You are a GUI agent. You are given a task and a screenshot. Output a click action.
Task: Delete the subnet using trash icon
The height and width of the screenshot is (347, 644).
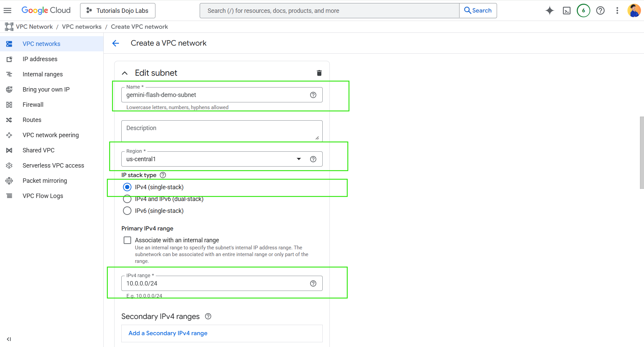(319, 73)
